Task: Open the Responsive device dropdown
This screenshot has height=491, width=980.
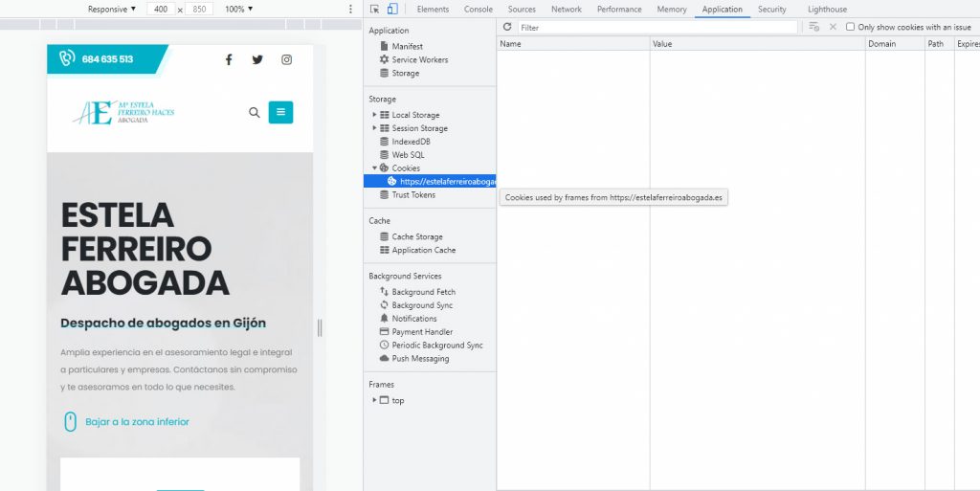Action: [111, 10]
